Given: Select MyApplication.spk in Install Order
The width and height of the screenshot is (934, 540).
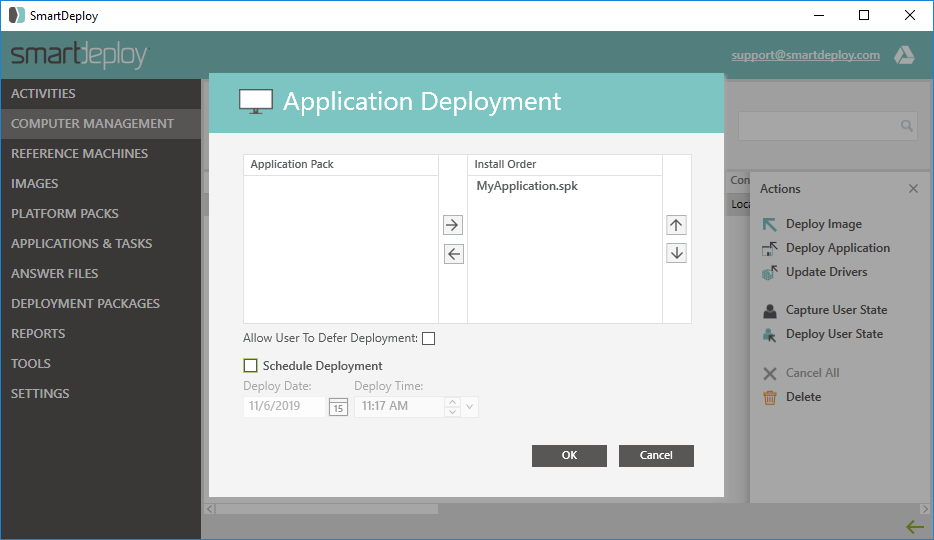Looking at the screenshot, I should [x=527, y=186].
